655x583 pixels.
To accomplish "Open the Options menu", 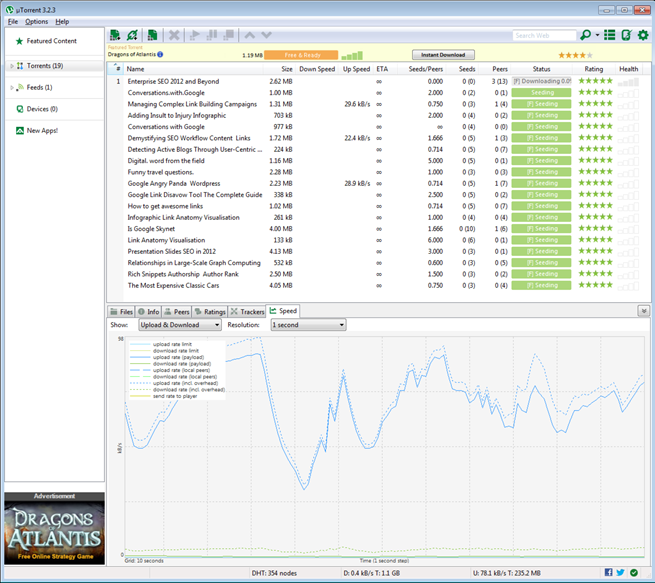I will tap(36, 21).
